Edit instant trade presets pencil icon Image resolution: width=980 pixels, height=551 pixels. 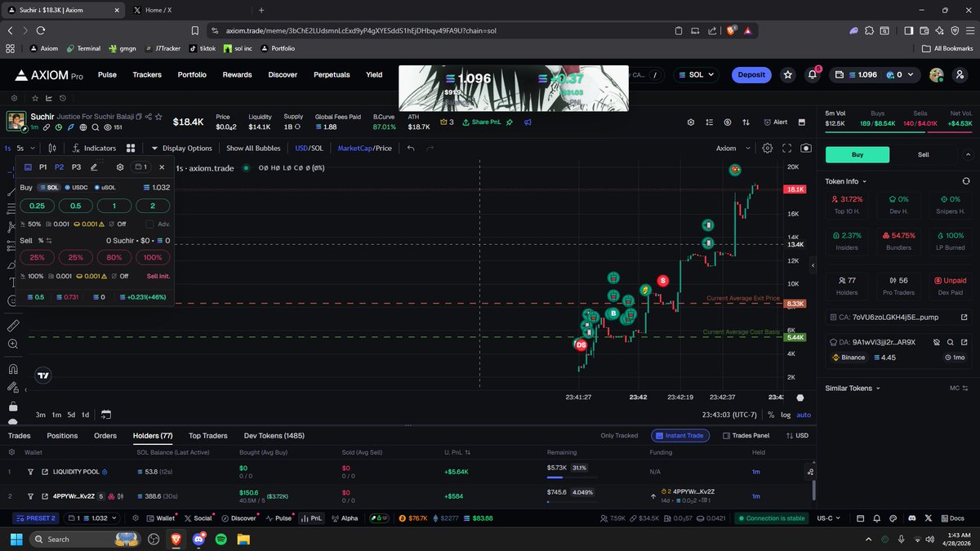click(x=94, y=167)
